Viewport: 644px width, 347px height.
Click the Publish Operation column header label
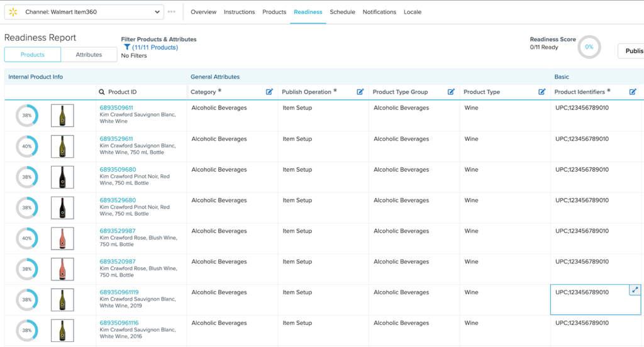point(306,92)
